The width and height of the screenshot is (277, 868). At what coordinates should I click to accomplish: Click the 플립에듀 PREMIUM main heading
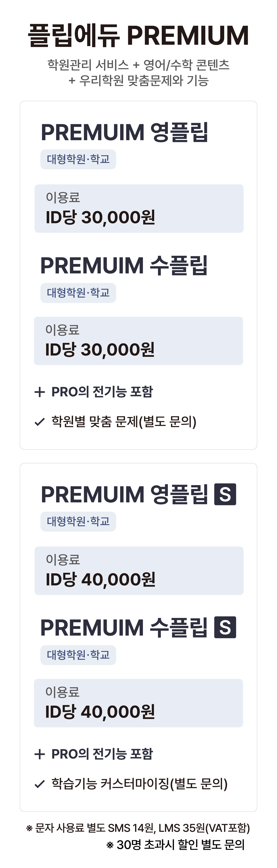point(138,36)
